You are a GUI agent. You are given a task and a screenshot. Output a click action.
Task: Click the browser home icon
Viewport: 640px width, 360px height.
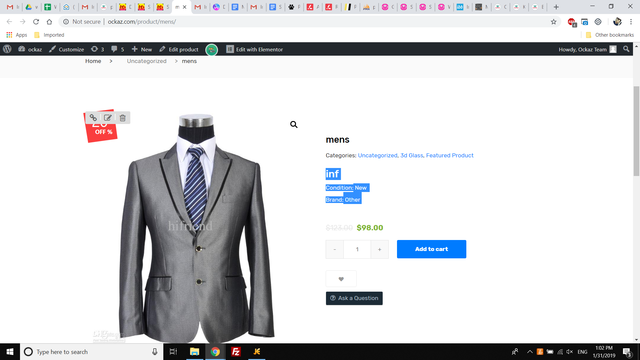(49, 22)
